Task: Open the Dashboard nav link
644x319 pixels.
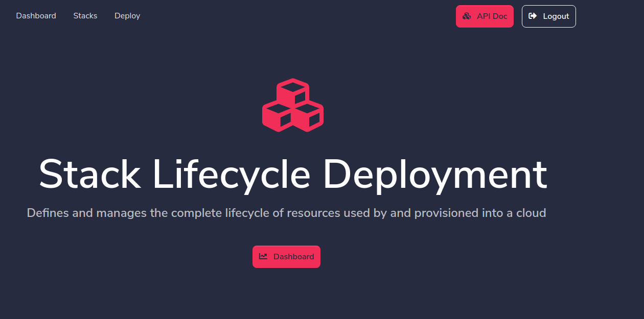Action: pyautogui.click(x=36, y=16)
